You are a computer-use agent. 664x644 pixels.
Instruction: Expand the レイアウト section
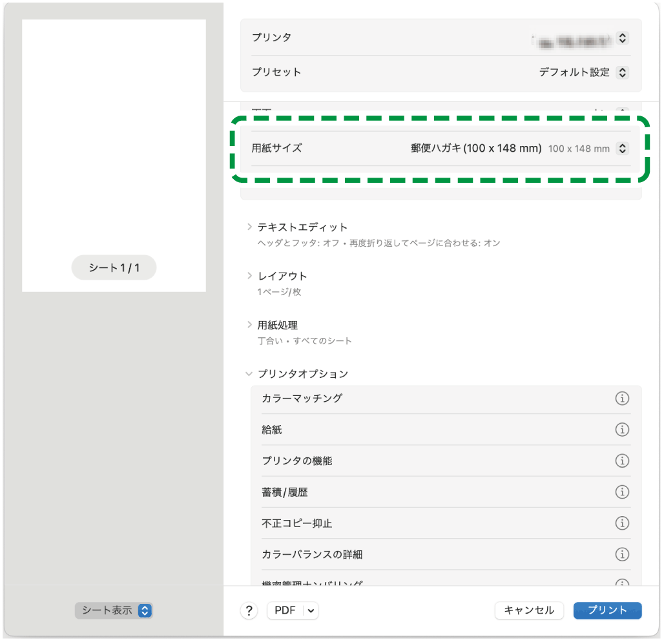coord(249,275)
